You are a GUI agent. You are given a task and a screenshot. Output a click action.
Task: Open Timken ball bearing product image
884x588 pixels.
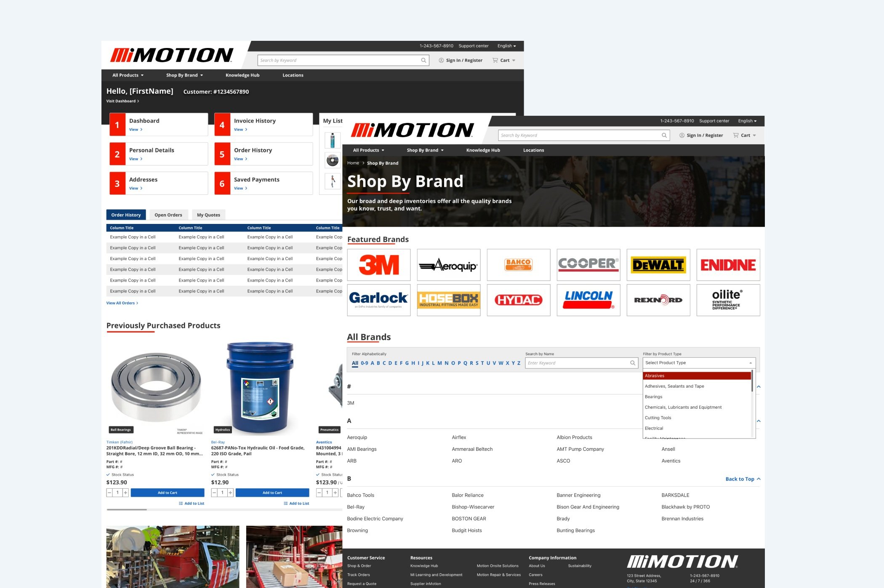pyautogui.click(x=156, y=388)
